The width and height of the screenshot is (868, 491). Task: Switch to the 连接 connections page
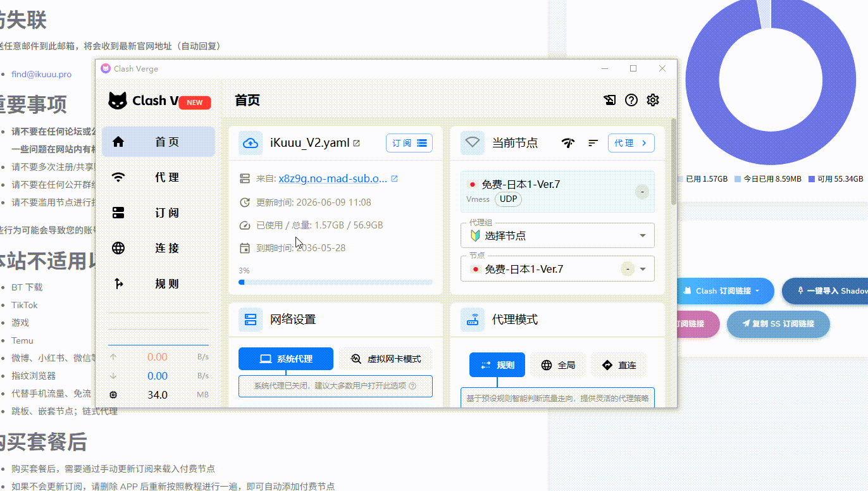click(x=158, y=248)
